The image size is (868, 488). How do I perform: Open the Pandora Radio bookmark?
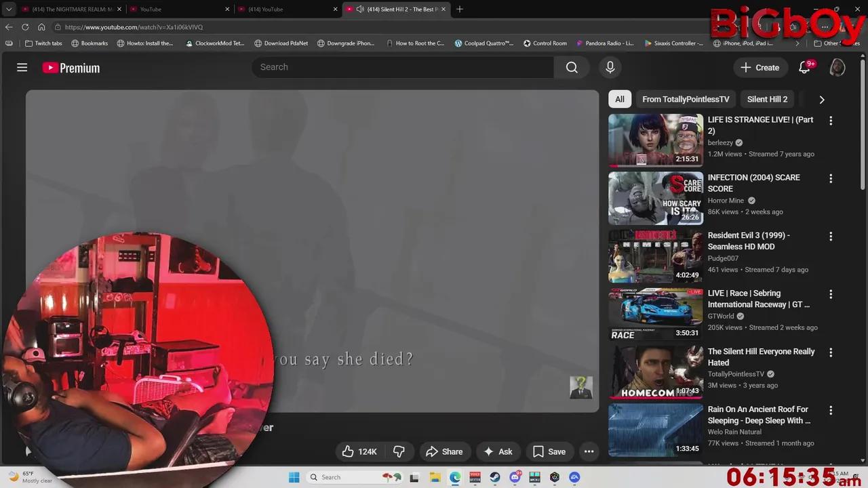[605, 43]
